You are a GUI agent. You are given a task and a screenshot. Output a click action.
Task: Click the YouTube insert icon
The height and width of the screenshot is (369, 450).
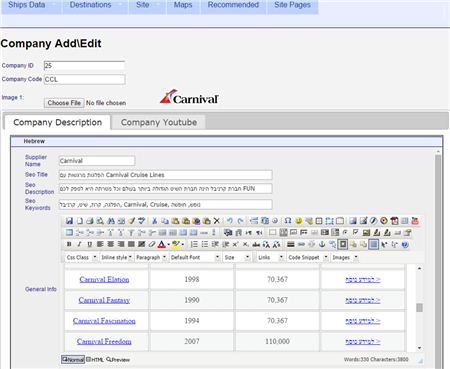coord(415,221)
